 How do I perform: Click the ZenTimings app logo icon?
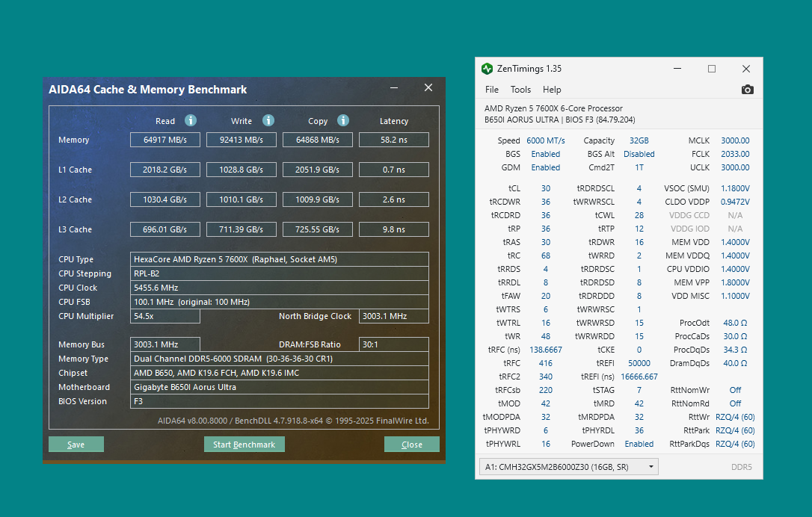[487, 69]
